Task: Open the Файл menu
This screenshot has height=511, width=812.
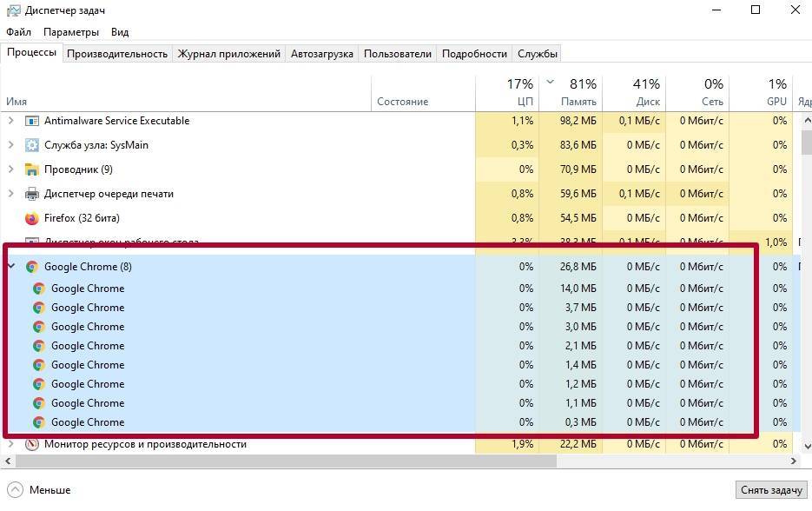Action: tap(18, 32)
